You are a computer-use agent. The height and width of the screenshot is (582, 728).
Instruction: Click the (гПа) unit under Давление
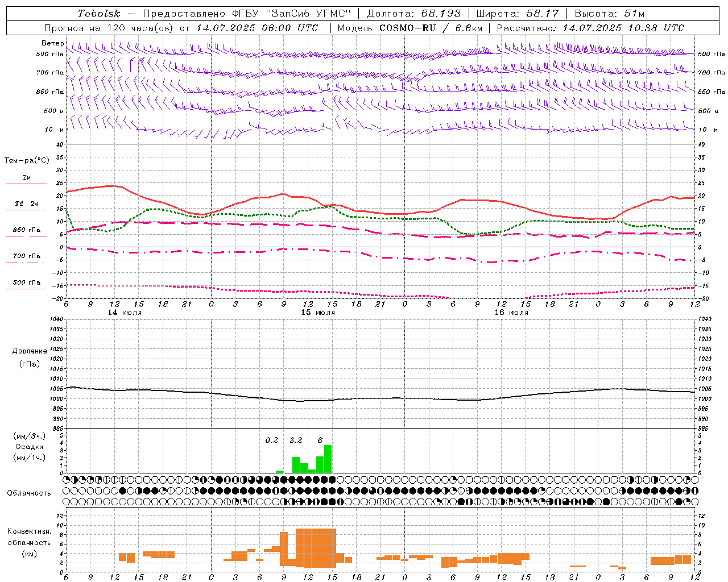30,364
